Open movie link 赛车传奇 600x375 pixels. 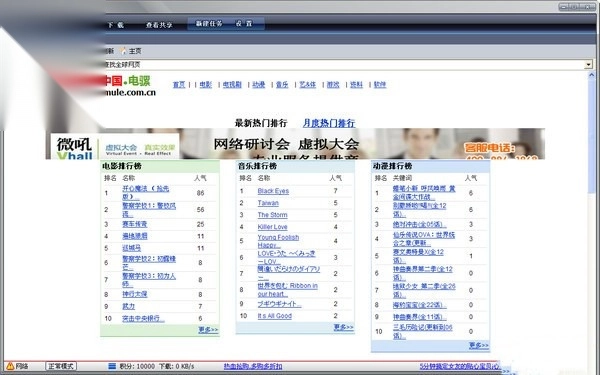click(x=135, y=224)
